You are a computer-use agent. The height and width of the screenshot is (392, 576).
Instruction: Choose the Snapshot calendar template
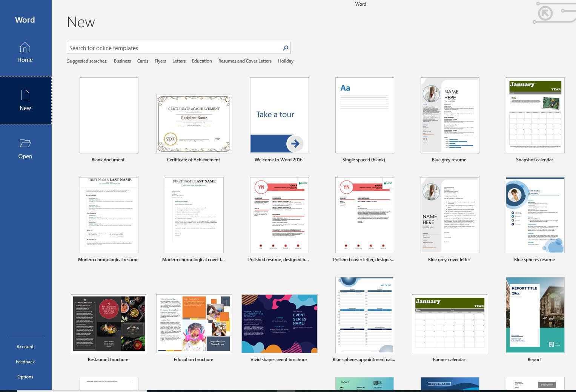535,115
